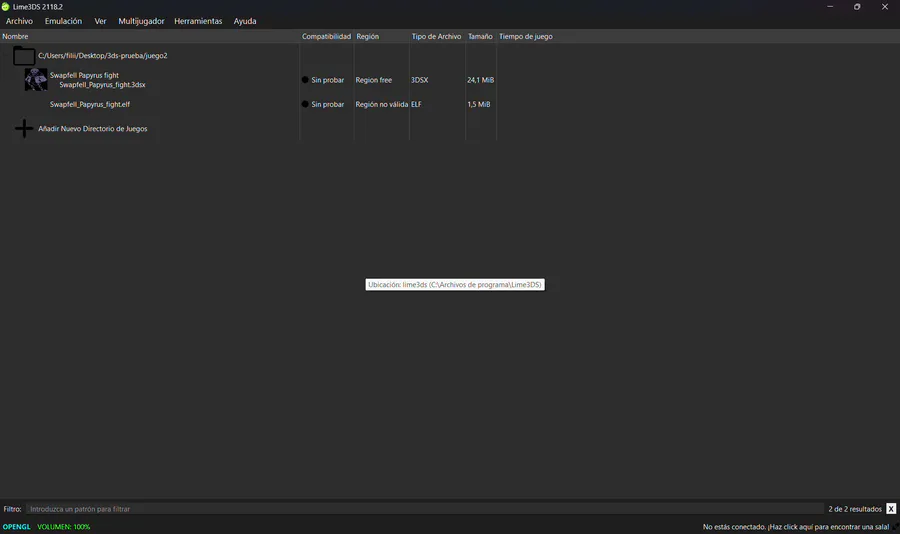Screen dimensions: 900x534
Task: Click the 24,1 MiB size cell
Action: pos(480,80)
